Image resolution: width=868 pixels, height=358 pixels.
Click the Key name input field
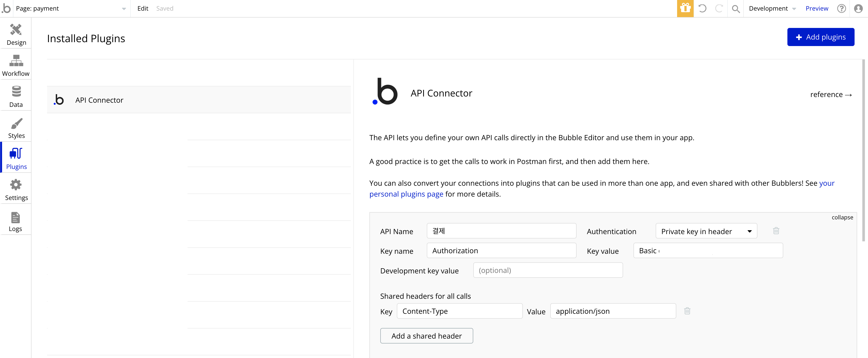(x=501, y=251)
